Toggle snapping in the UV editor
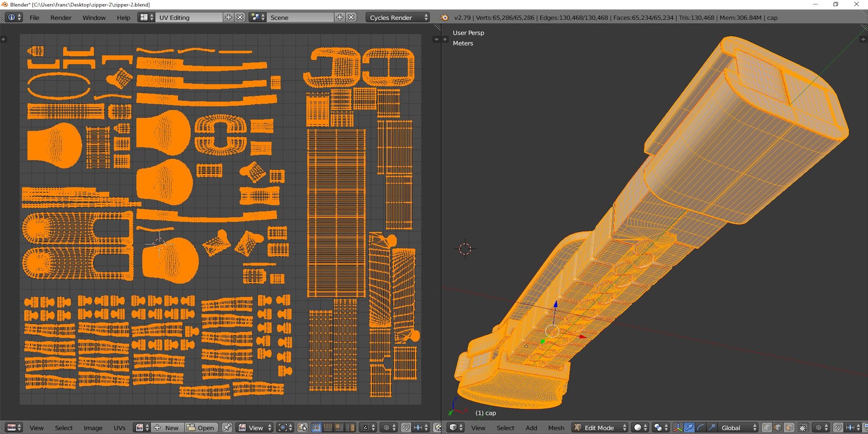Viewport: 868px width, 434px height. [406, 427]
